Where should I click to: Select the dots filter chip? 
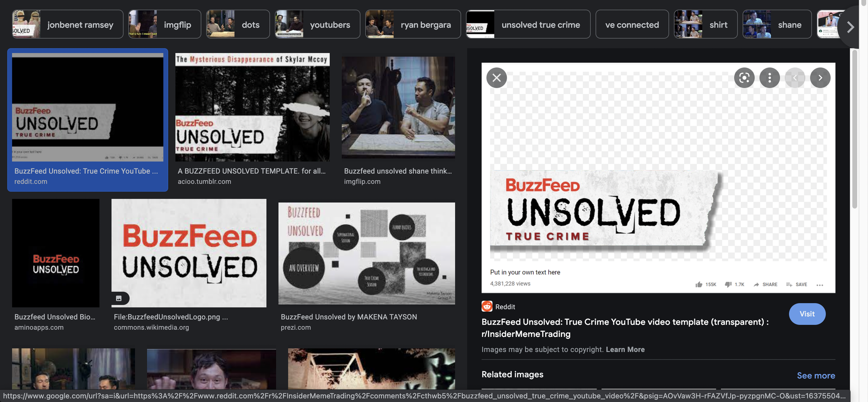[238, 24]
